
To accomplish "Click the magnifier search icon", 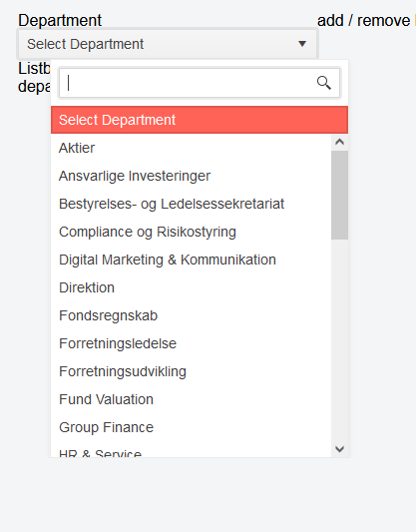I will point(324,83).
